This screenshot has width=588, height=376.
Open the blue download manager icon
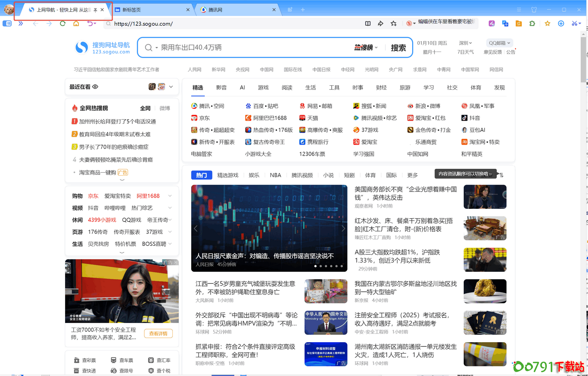561,23
